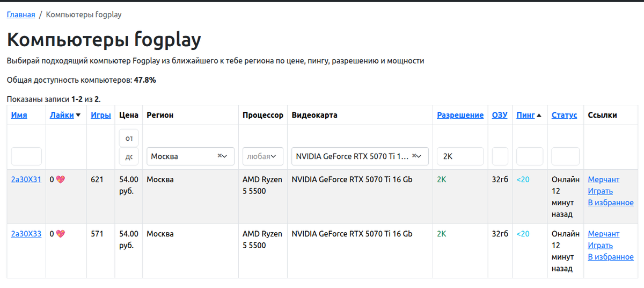Click the <20 ping value for 2a30X33
Screen dimensions: 644x288
[523, 234]
